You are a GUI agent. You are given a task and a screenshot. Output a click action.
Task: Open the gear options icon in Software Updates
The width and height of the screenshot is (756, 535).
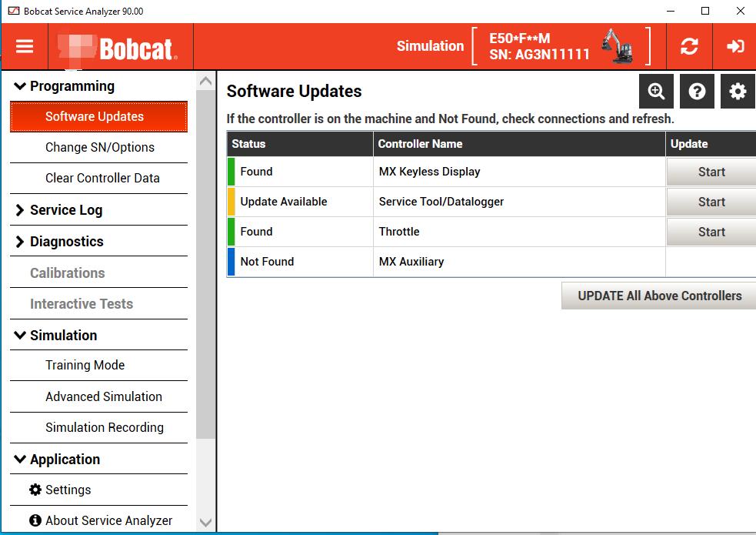pos(738,91)
